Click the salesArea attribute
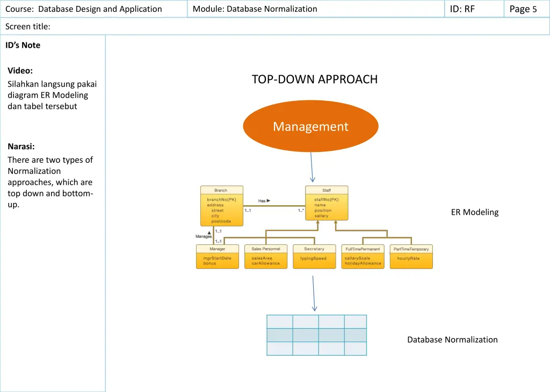Screen dimensions: 550x392 pyautogui.click(x=262, y=258)
